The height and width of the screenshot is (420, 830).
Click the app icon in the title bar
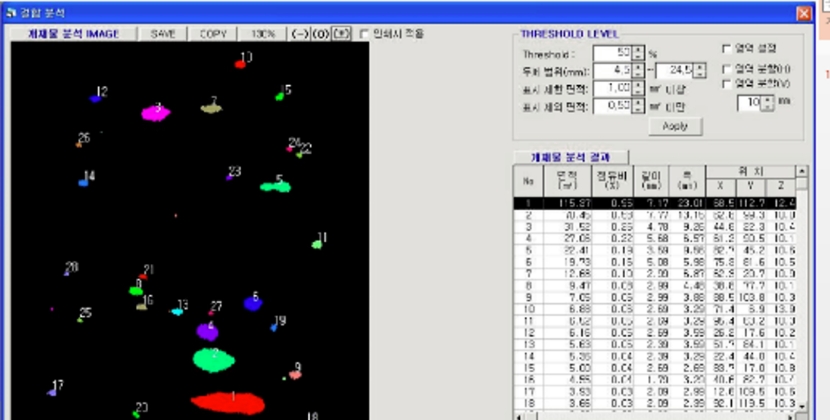click(10, 13)
